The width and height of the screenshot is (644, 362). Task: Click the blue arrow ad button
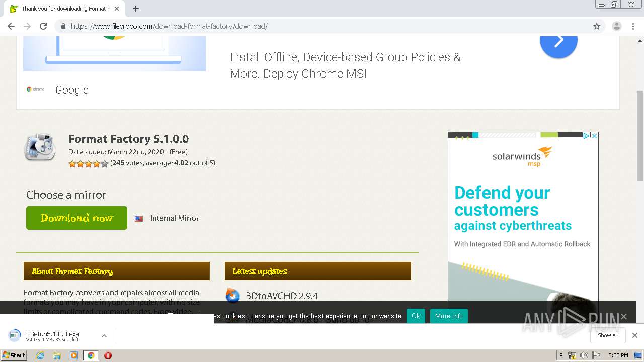pyautogui.click(x=558, y=41)
